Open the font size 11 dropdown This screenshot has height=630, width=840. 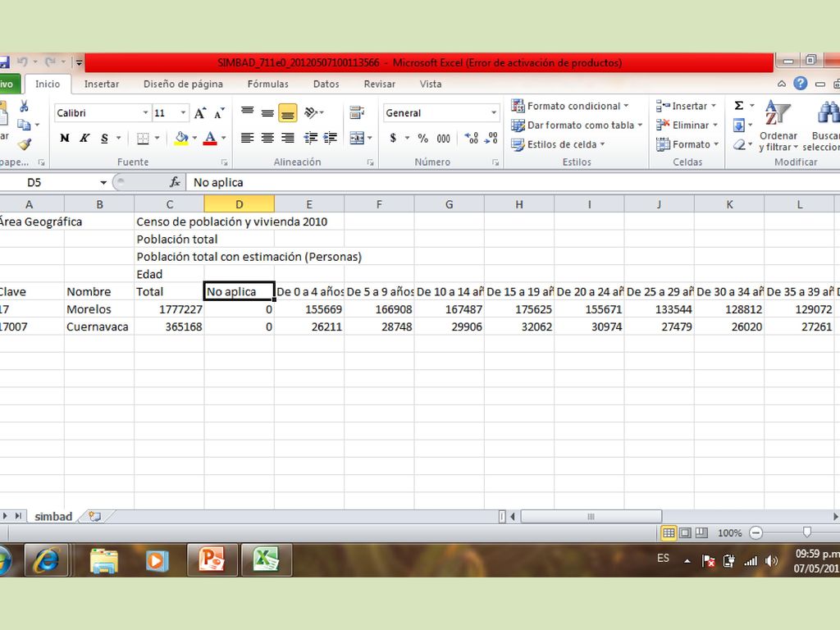pos(183,113)
